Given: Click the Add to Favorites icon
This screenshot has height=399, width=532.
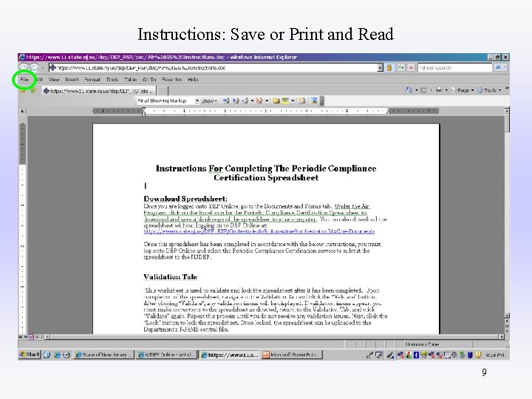Looking at the screenshot, I should (33, 91).
